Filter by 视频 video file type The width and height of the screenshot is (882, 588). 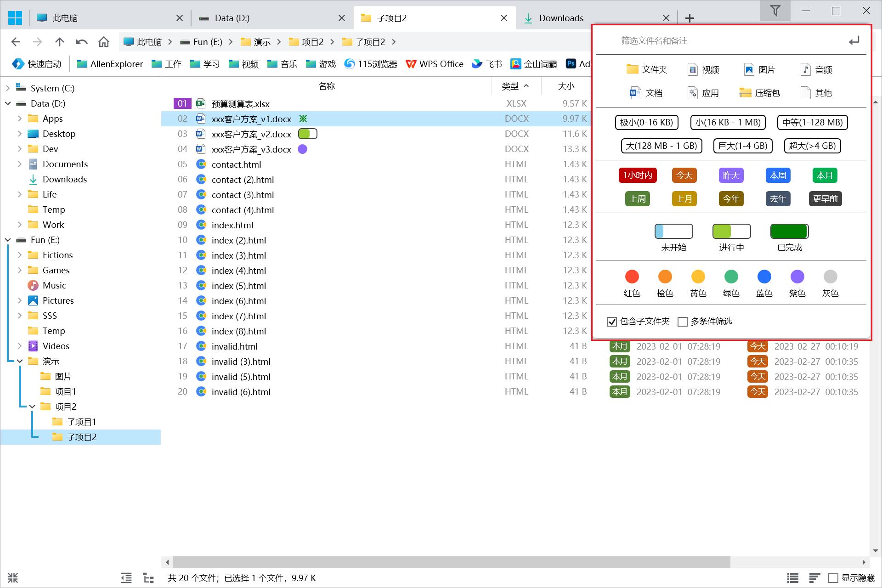(703, 70)
